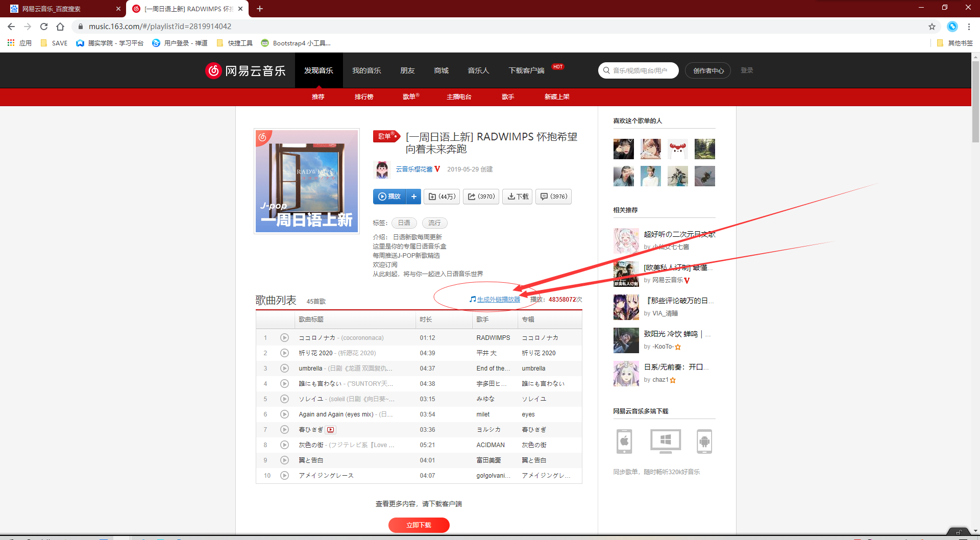Click the 登录 login link
The image size is (980, 540).
click(747, 70)
